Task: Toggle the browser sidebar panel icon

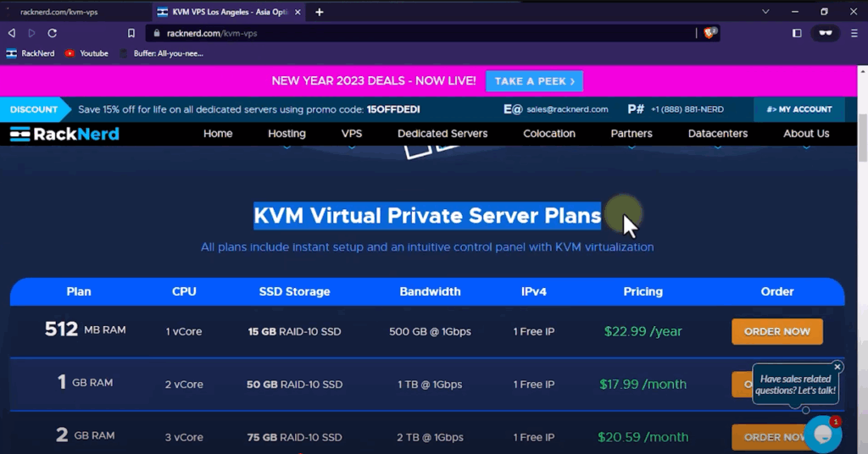Action: click(797, 33)
